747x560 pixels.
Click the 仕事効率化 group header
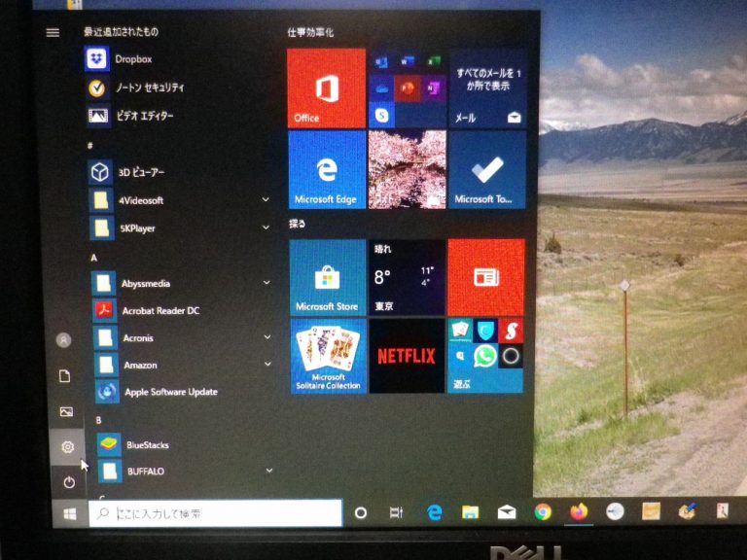coord(310,32)
